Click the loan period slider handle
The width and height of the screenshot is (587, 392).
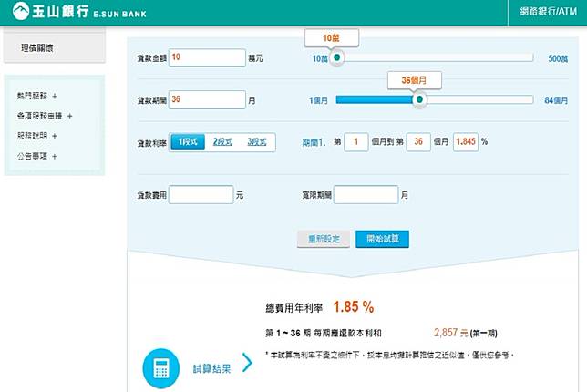tap(419, 100)
